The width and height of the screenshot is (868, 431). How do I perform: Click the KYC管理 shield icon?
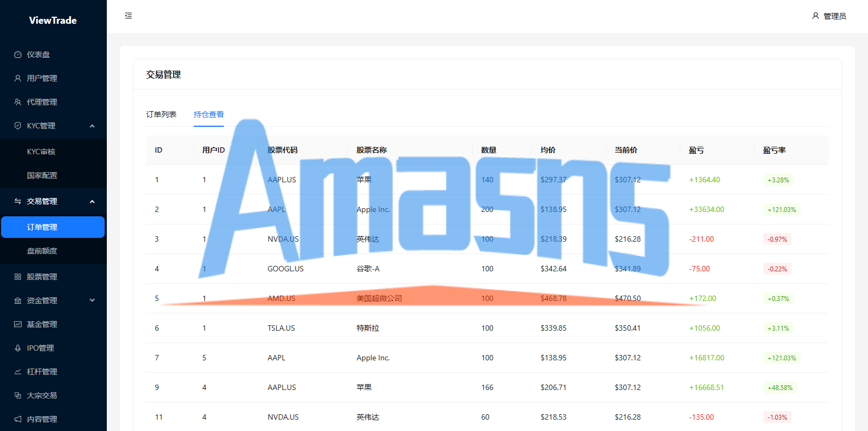18,126
